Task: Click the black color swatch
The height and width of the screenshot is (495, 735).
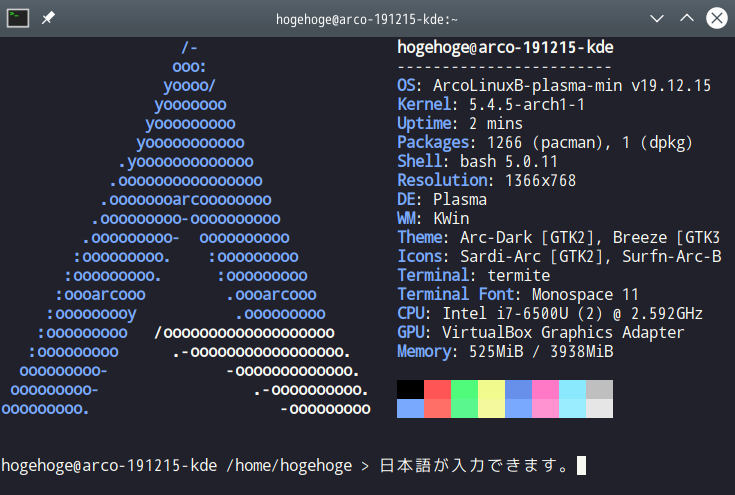Action: (x=410, y=390)
